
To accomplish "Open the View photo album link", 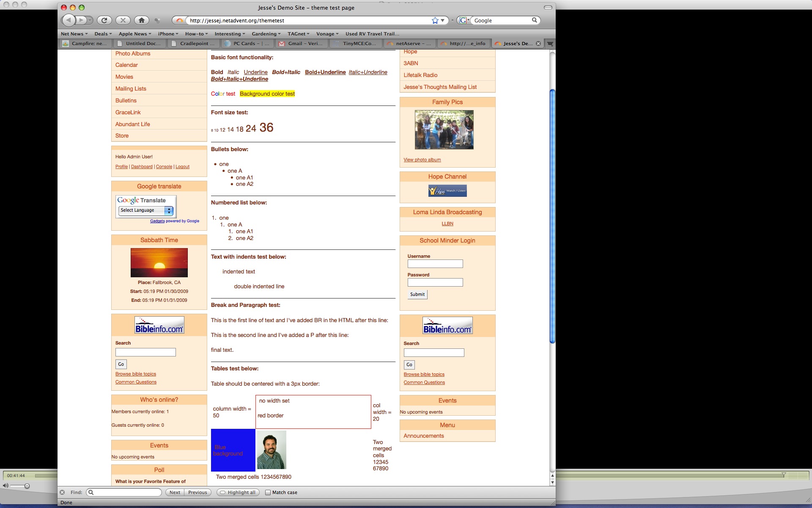I will 422,160.
